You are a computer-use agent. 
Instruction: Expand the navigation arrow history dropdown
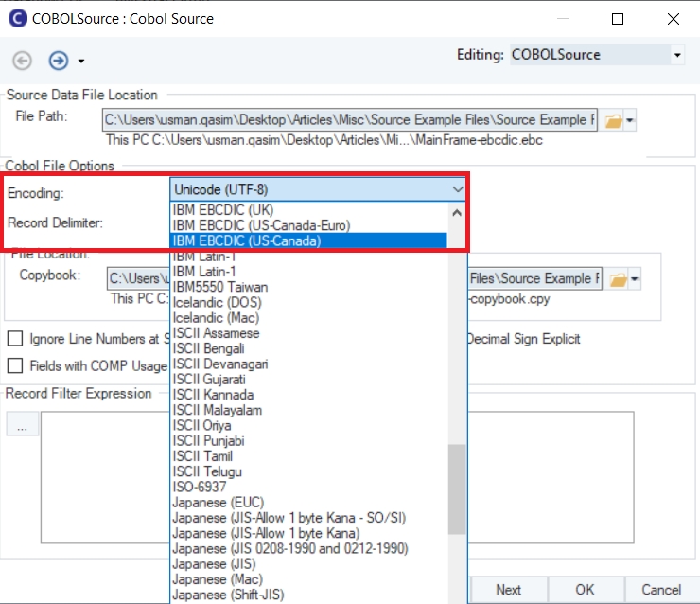(x=81, y=62)
